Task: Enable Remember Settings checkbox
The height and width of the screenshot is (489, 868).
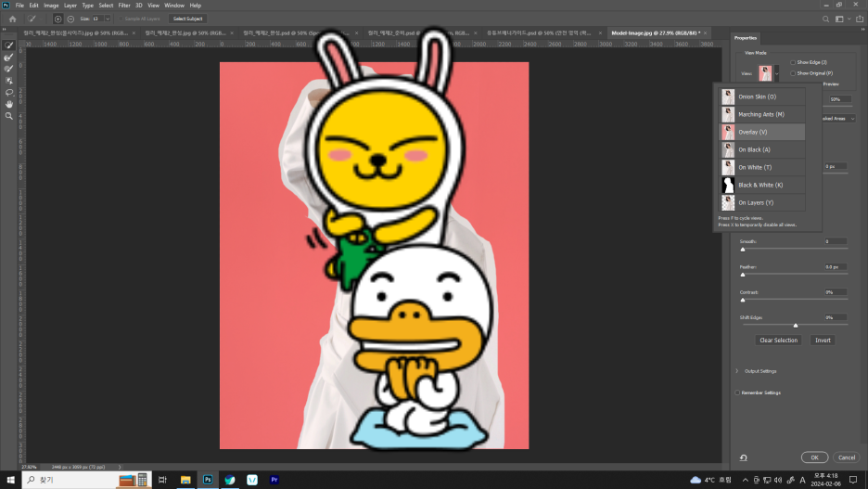Action: point(738,392)
